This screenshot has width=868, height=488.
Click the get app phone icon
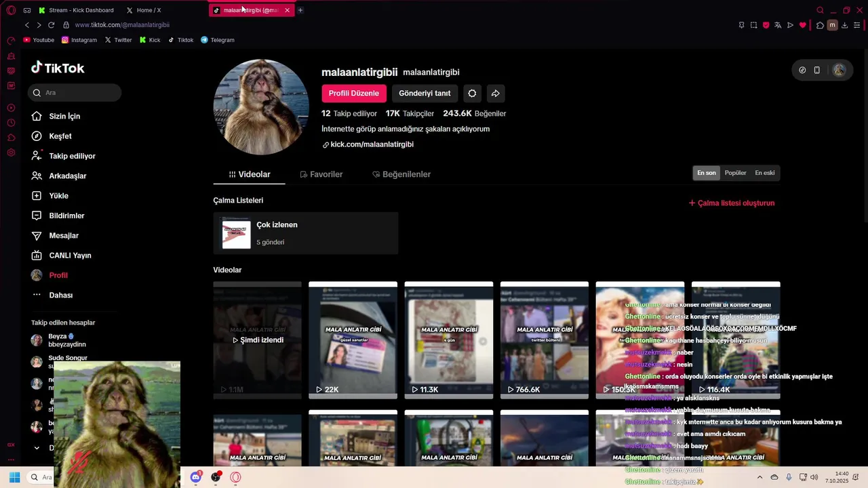pyautogui.click(x=817, y=70)
